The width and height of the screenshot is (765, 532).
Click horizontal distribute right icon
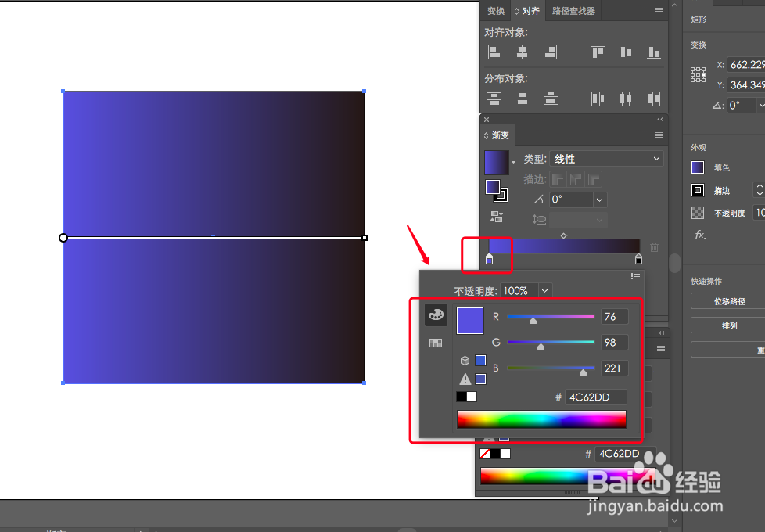click(654, 99)
